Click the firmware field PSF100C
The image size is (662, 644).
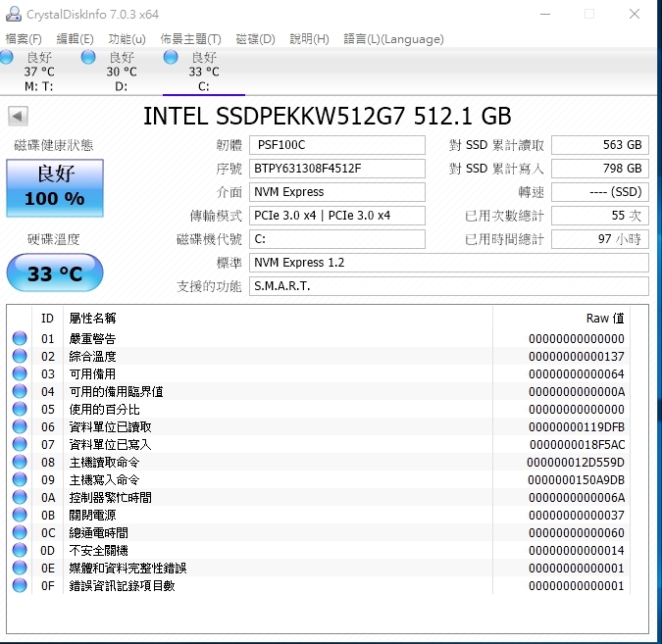click(x=337, y=145)
